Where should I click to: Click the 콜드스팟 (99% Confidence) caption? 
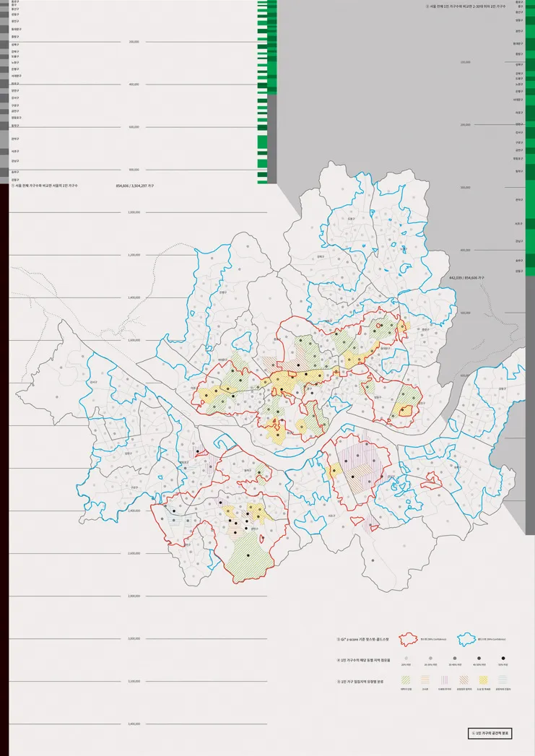492,639
